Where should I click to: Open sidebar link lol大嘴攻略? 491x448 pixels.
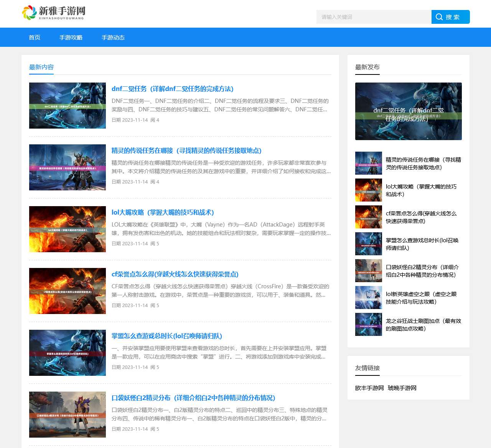coord(421,190)
